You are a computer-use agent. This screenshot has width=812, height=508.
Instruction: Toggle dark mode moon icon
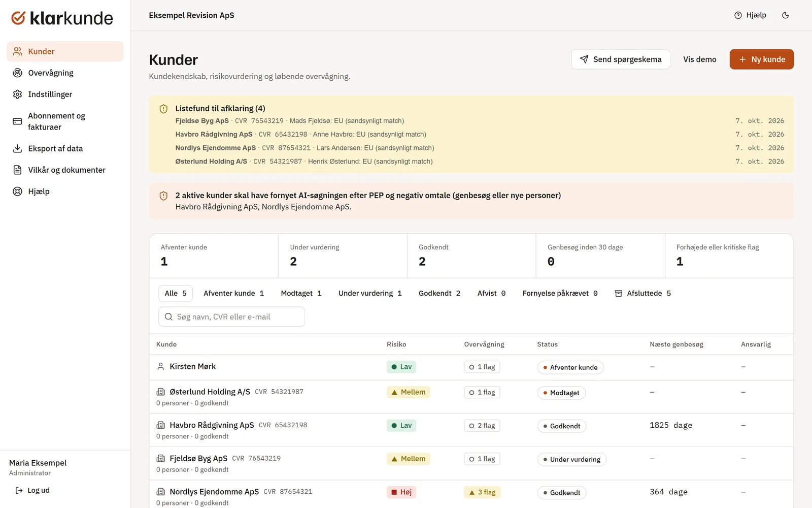point(785,15)
